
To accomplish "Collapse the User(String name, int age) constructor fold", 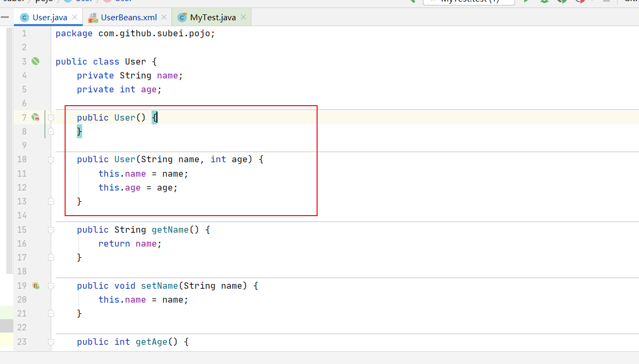I will point(51,160).
